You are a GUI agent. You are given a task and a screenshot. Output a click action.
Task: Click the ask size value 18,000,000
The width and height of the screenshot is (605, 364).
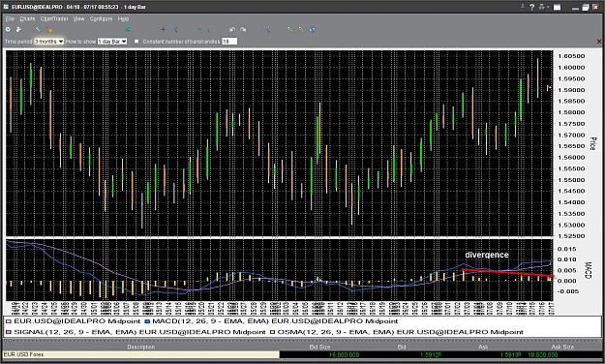[x=543, y=354]
